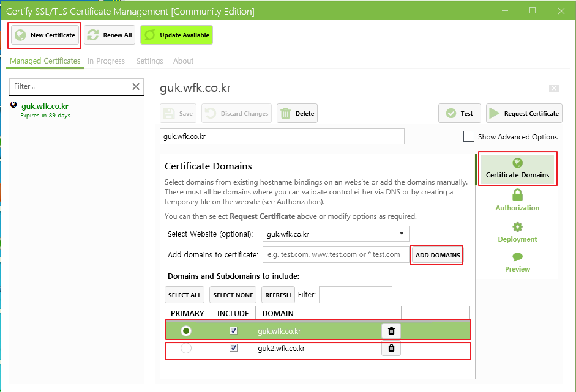Click the Discard Changes button
This screenshot has height=392, width=576.
[x=236, y=113]
